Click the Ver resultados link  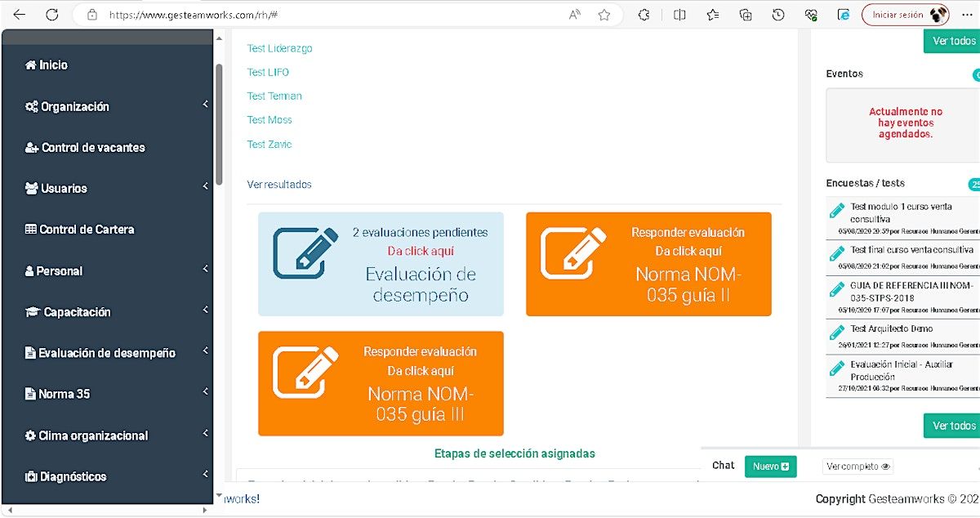279,185
